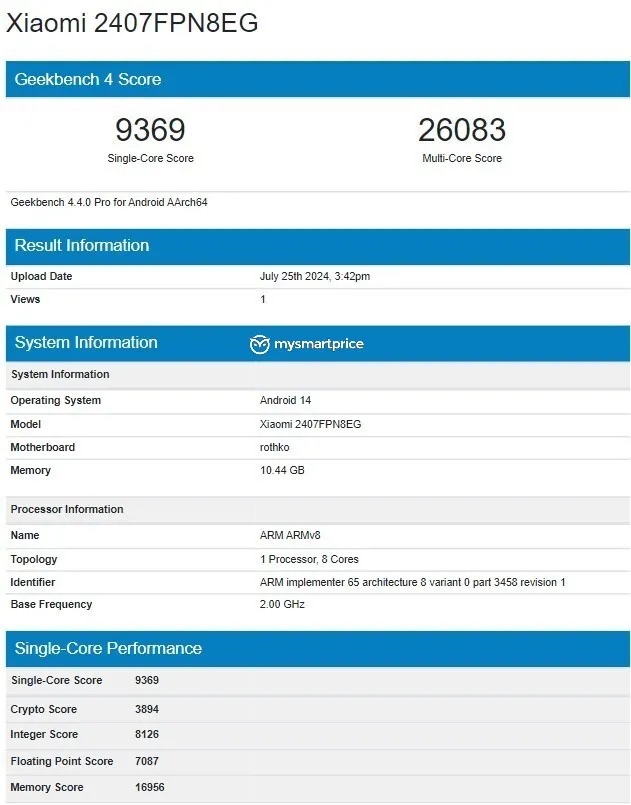Viewport: 631px width, 805px height.
Task: Select the Geekbench 4 Score header
Action: tap(88, 79)
